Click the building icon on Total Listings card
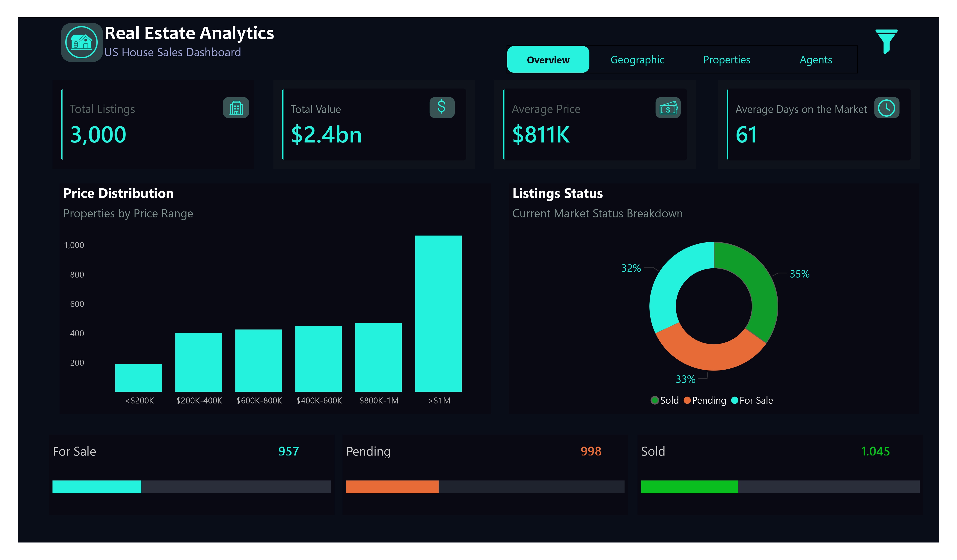Viewport: 957px width, 560px height. [236, 108]
